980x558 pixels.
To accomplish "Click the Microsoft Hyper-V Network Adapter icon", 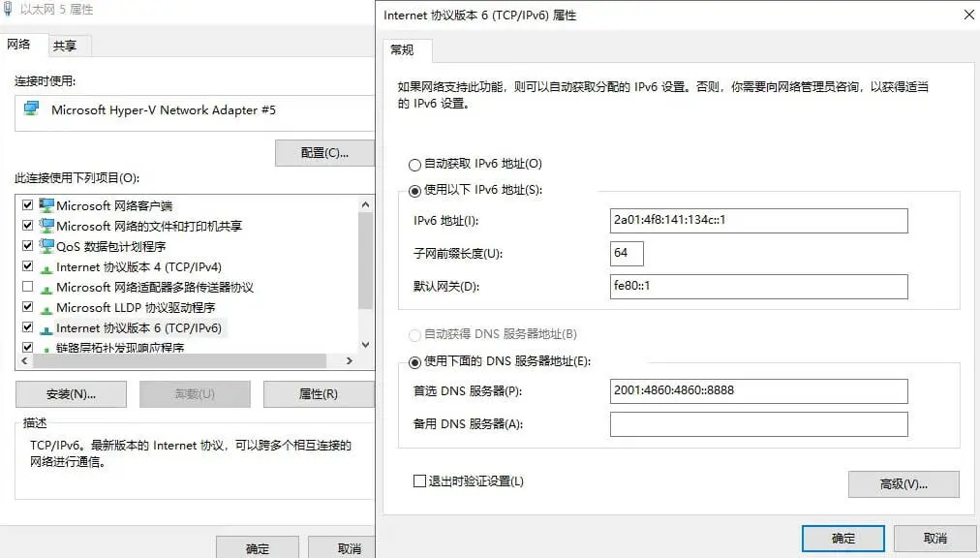I will [31, 109].
